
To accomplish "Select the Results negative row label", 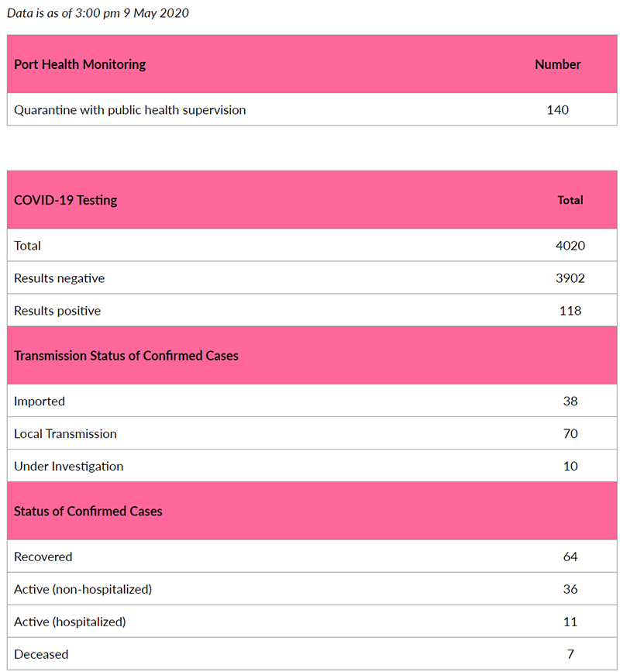I will [x=59, y=278].
